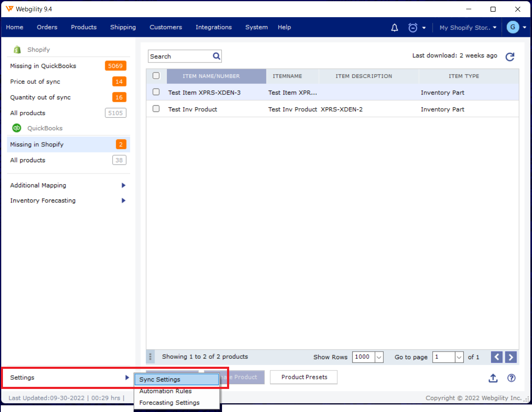This screenshot has height=412, width=532.
Task: Click Inventory Part for Test Item XPRS-XDEN-3
Action: (x=442, y=93)
